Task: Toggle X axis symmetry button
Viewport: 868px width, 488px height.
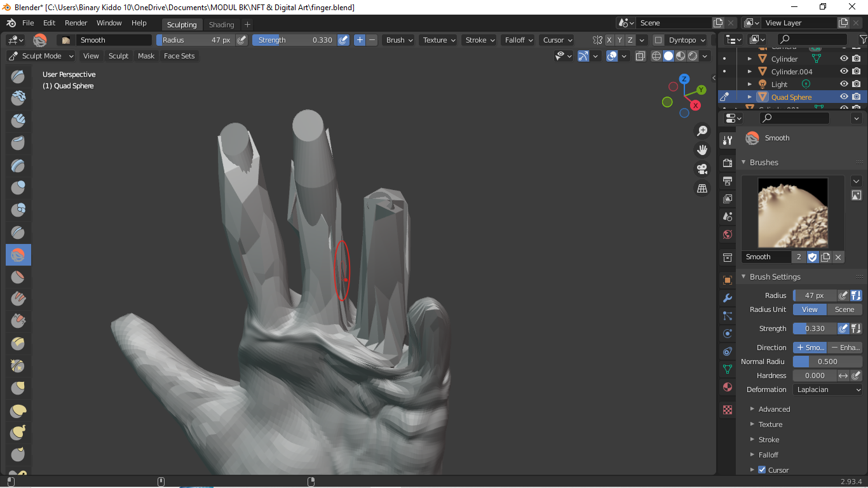Action: tap(609, 40)
